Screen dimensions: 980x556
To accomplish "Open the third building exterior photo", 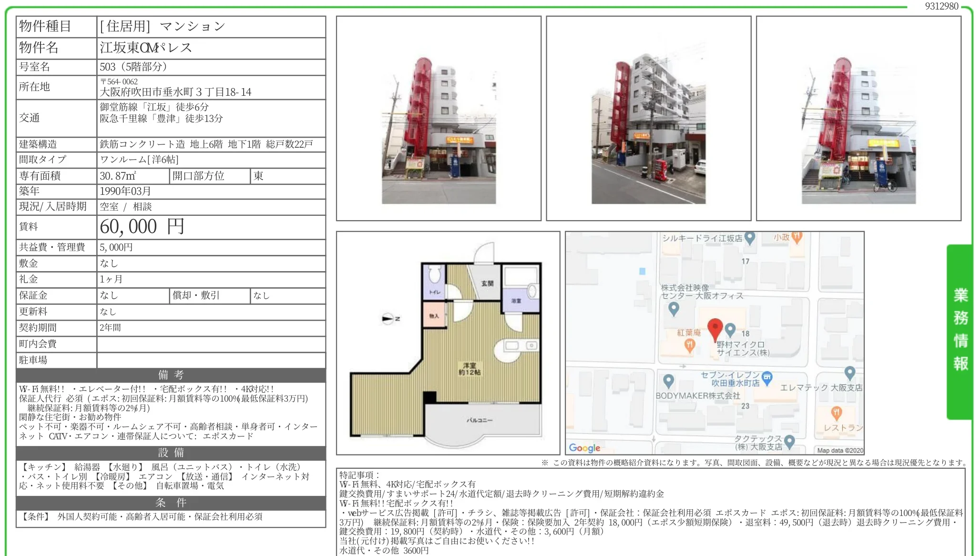I will click(x=858, y=130).
